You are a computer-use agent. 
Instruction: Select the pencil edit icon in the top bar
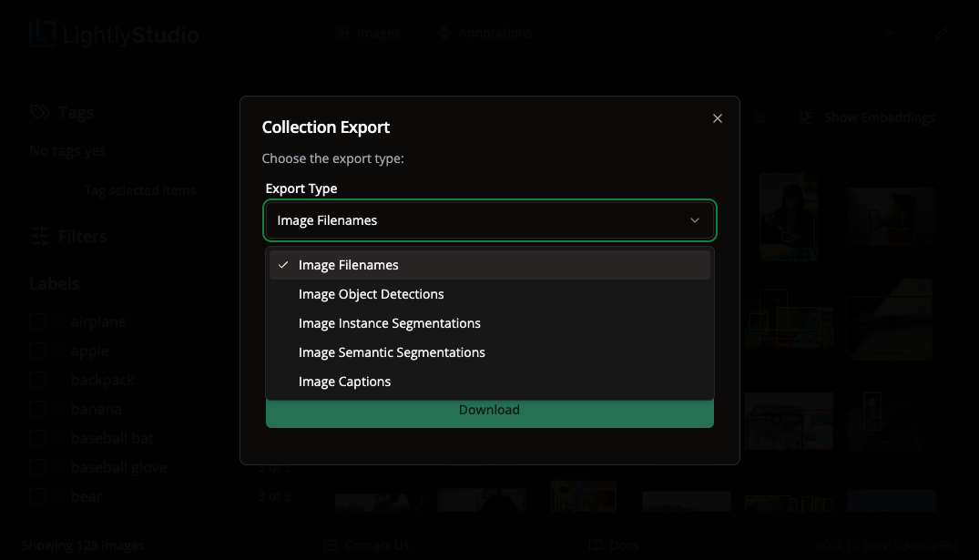tap(941, 32)
